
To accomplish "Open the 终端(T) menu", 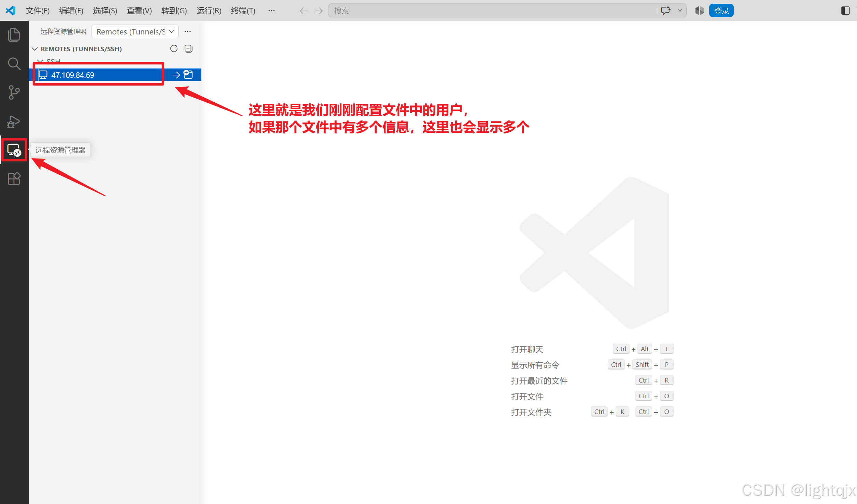I will point(243,11).
